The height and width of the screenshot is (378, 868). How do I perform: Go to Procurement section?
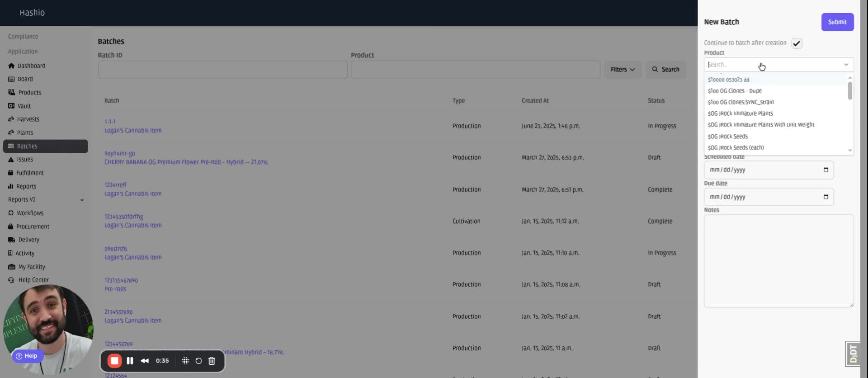coord(28,227)
